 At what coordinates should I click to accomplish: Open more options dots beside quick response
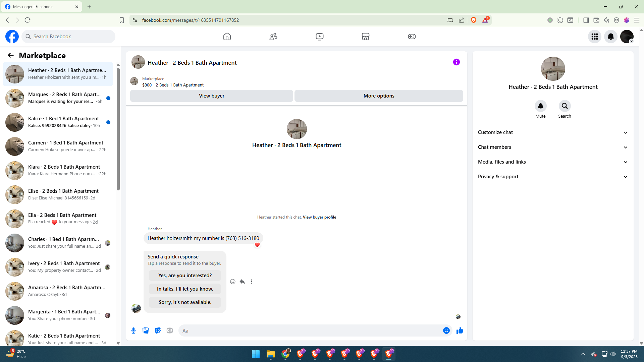252,282
